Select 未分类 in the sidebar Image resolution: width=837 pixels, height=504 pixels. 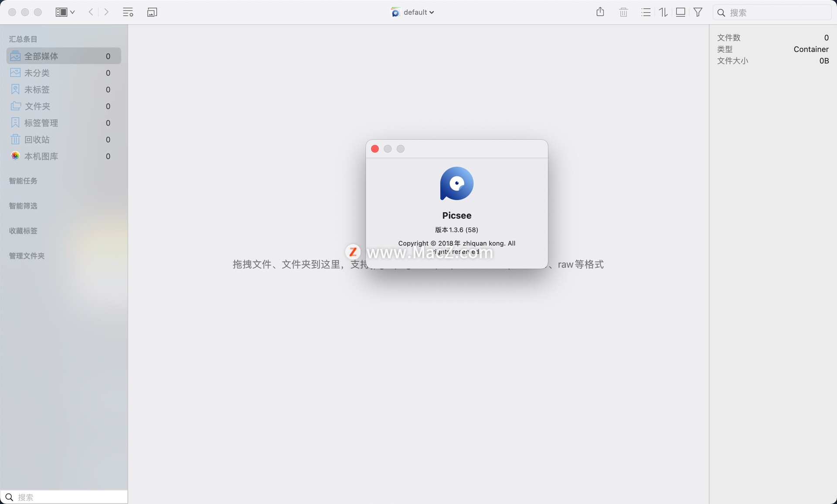[64, 73]
